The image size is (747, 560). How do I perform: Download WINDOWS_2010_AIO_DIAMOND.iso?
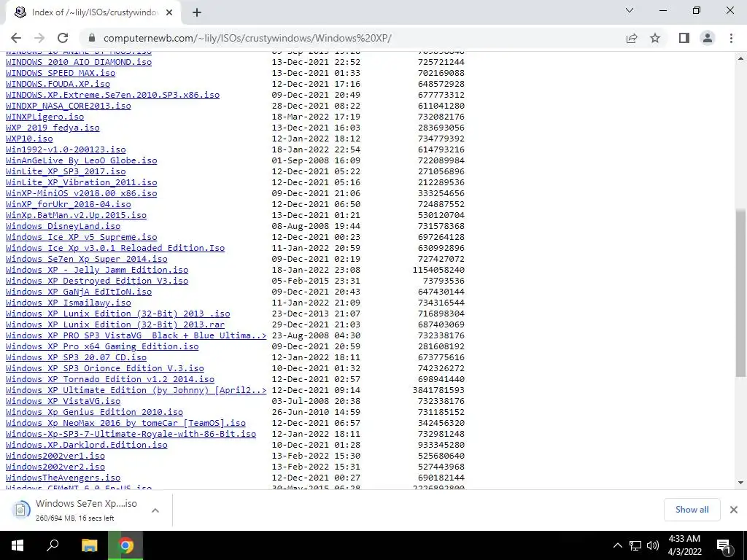pos(79,62)
